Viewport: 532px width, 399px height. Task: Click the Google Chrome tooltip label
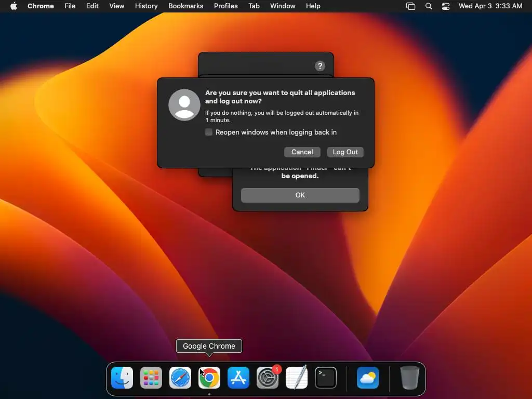(x=209, y=346)
